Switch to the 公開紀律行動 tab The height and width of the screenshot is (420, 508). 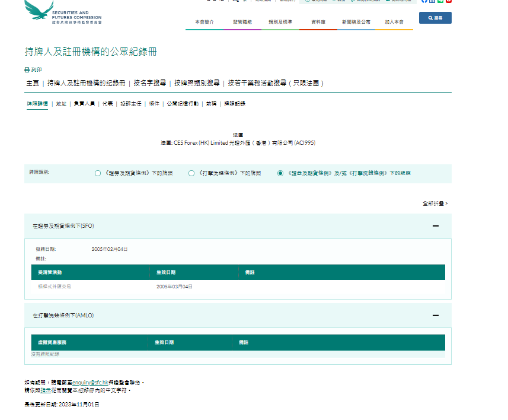[x=183, y=104]
